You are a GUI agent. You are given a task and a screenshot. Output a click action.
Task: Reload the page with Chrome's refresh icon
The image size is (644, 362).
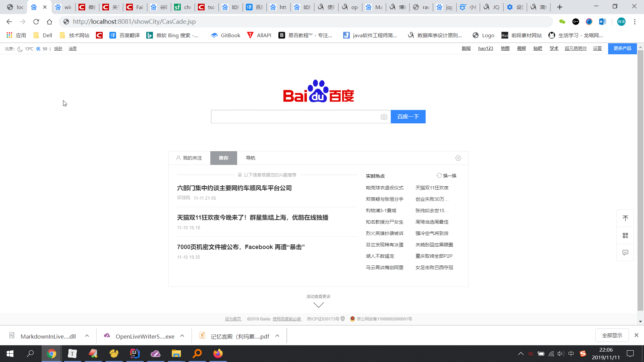coord(36,21)
